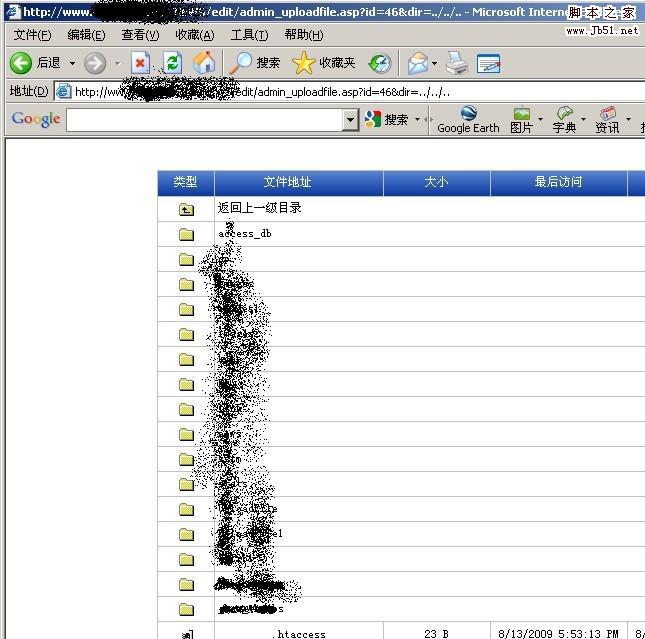The image size is (645, 639).
Task: Open the access_db folder link
Action: point(245,233)
